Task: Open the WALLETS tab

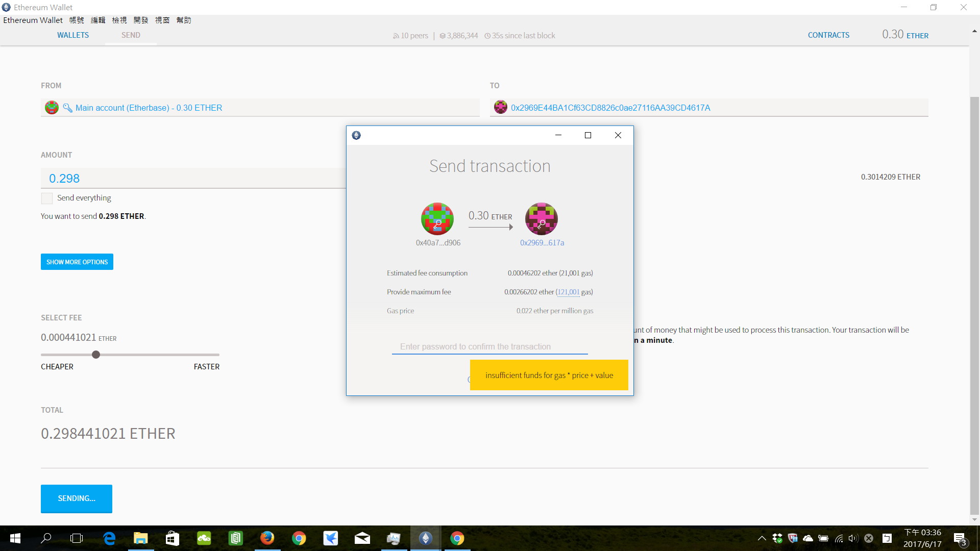Action: pos(72,35)
